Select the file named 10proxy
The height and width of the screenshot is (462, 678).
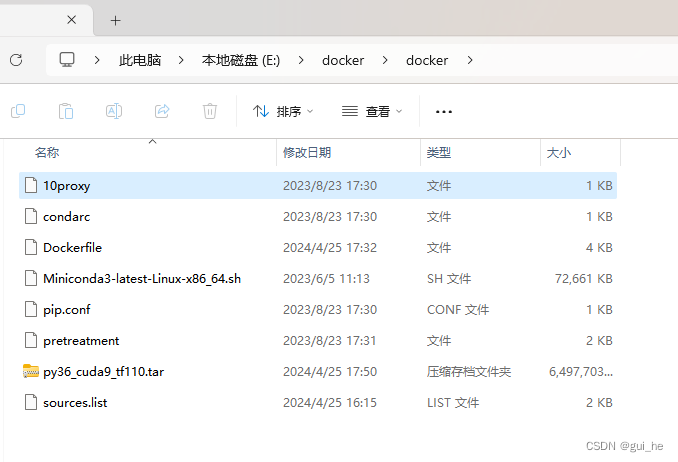(67, 186)
